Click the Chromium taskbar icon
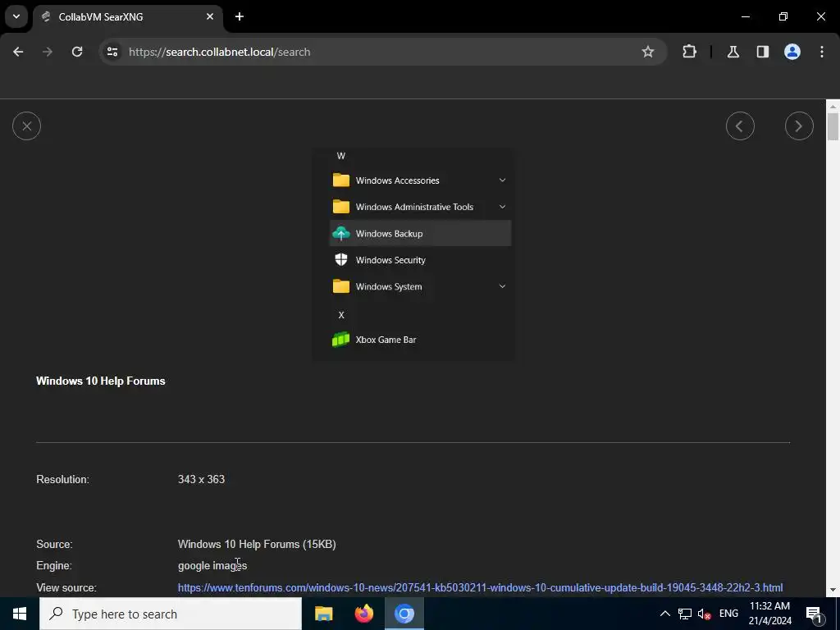Screen dimensions: 840x630 (x=404, y=614)
